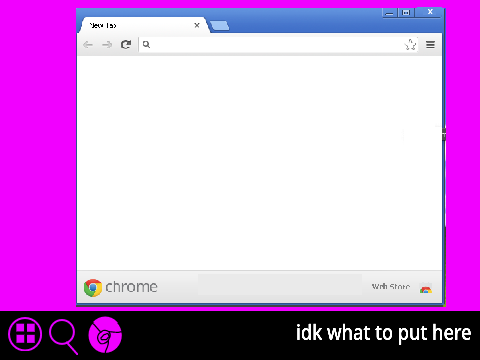Launch the magenta Chrome taskbar icon
Viewport: 480px width, 360px height.
[x=105, y=335]
